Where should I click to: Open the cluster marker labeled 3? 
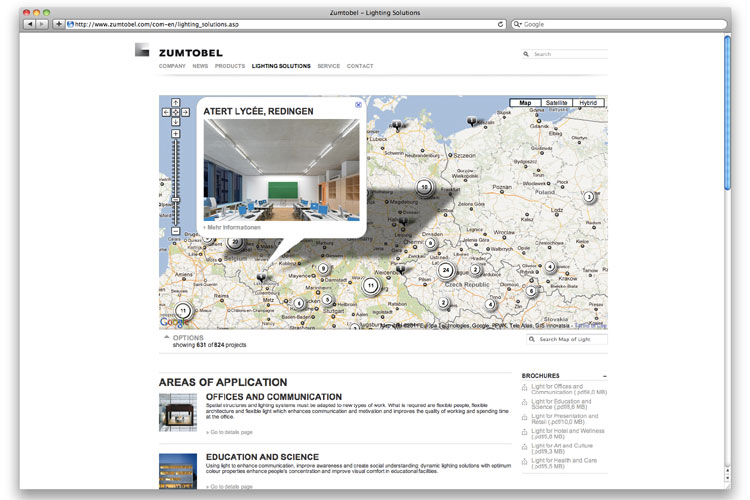pos(589,197)
